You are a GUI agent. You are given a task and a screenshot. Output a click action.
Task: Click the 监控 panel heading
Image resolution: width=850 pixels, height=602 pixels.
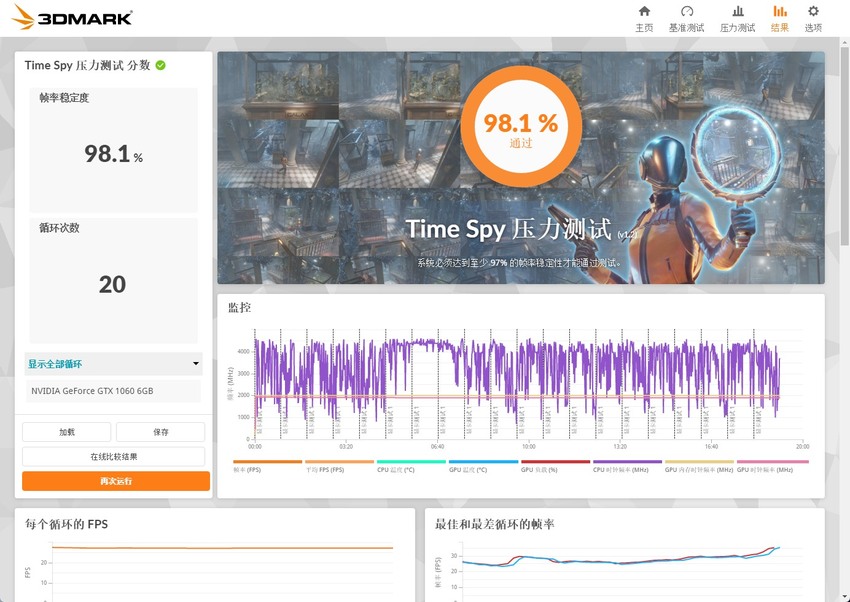pos(240,308)
